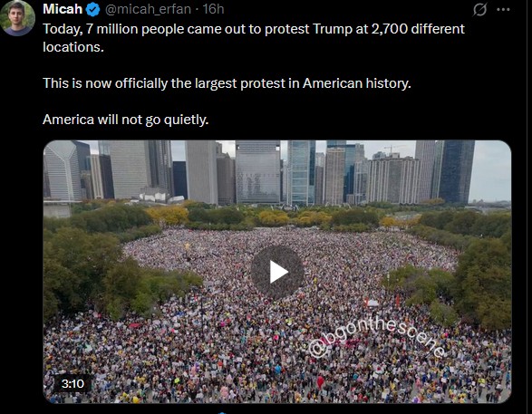532x414 pixels.
Task: Play the protest video
Action: coord(277,272)
